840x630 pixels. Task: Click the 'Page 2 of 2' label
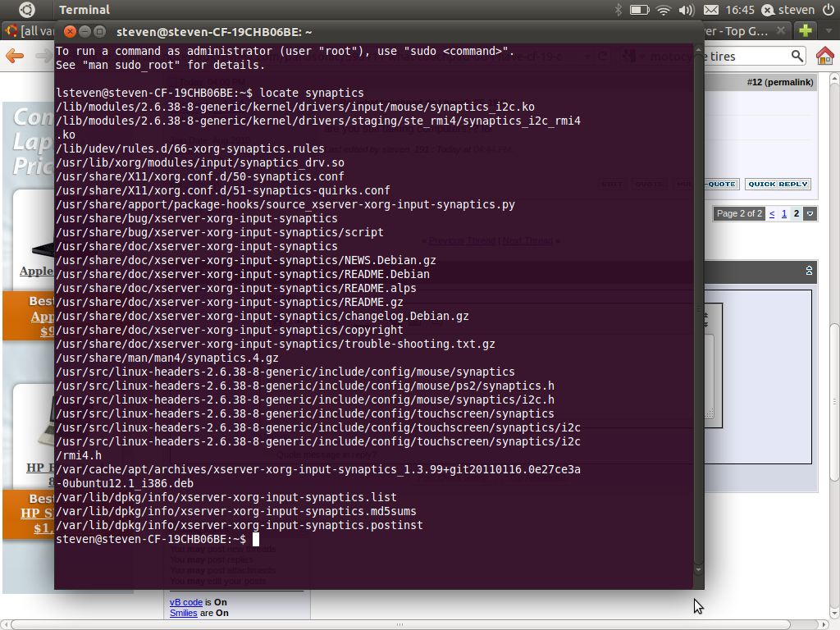739,214
